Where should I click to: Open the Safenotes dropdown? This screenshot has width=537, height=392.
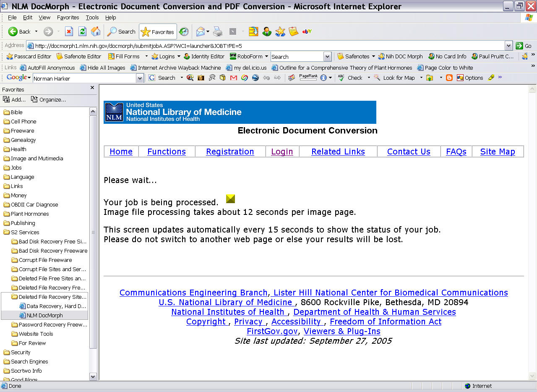(x=356, y=56)
